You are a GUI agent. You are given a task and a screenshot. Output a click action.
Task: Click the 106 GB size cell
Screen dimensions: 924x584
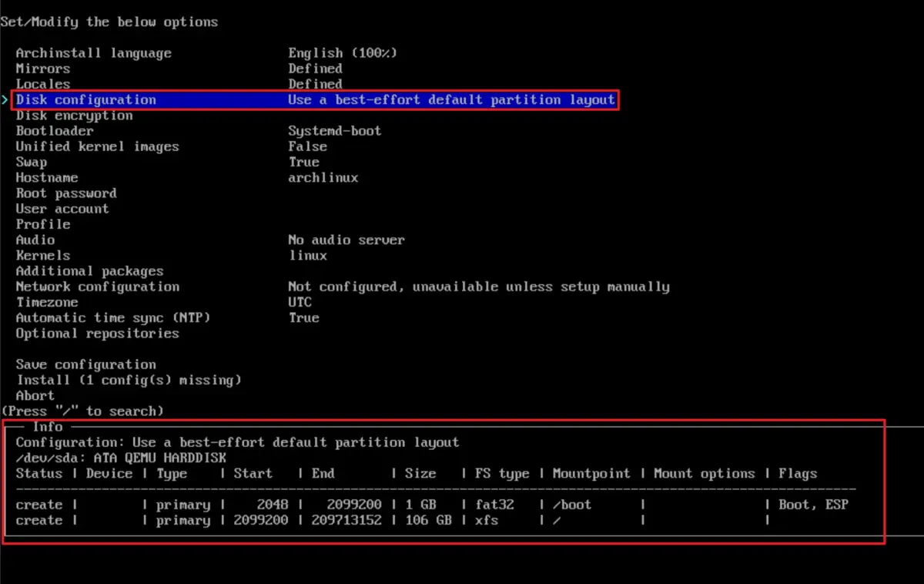click(427, 520)
